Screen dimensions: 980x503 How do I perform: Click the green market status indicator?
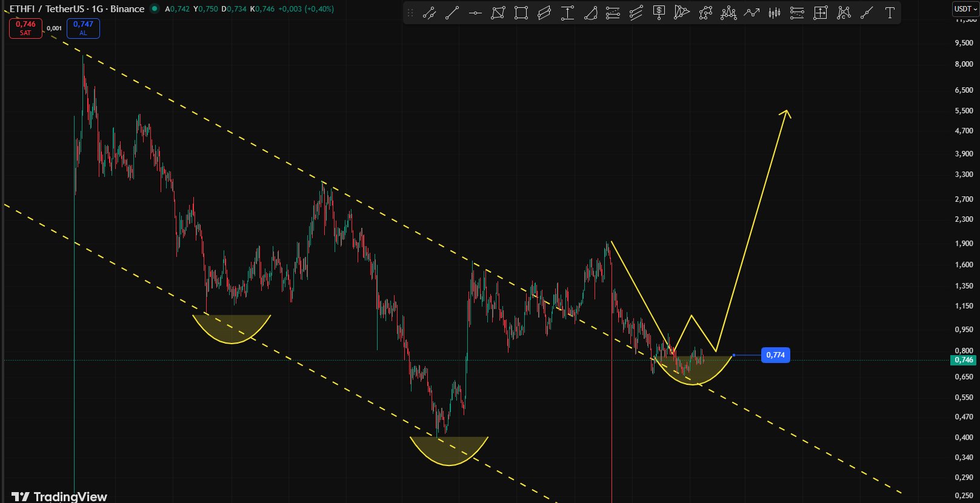tap(155, 9)
